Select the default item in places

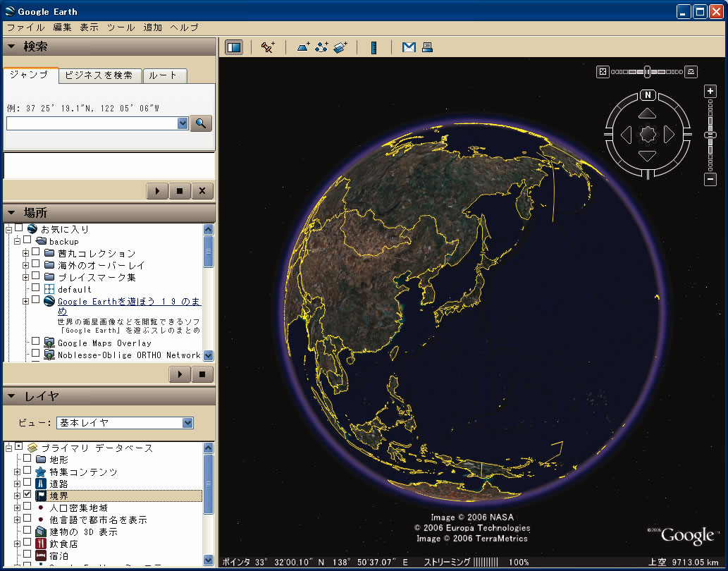(74, 290)
